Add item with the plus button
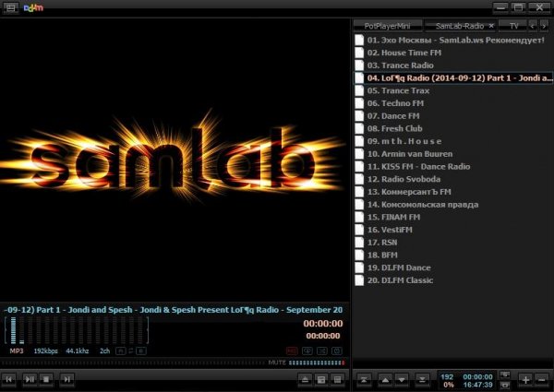This screenshot has width=554, height=392. (x=525, y=380)
